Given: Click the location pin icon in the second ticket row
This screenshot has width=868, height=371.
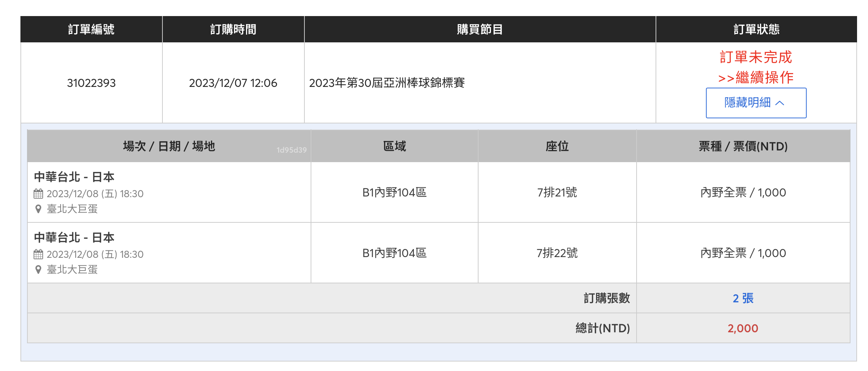Looking at the screenshot, I should point(38,269).
